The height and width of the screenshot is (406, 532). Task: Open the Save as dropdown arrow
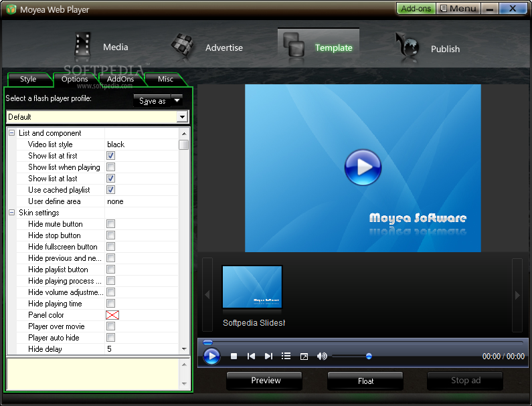tap(177, 100)
